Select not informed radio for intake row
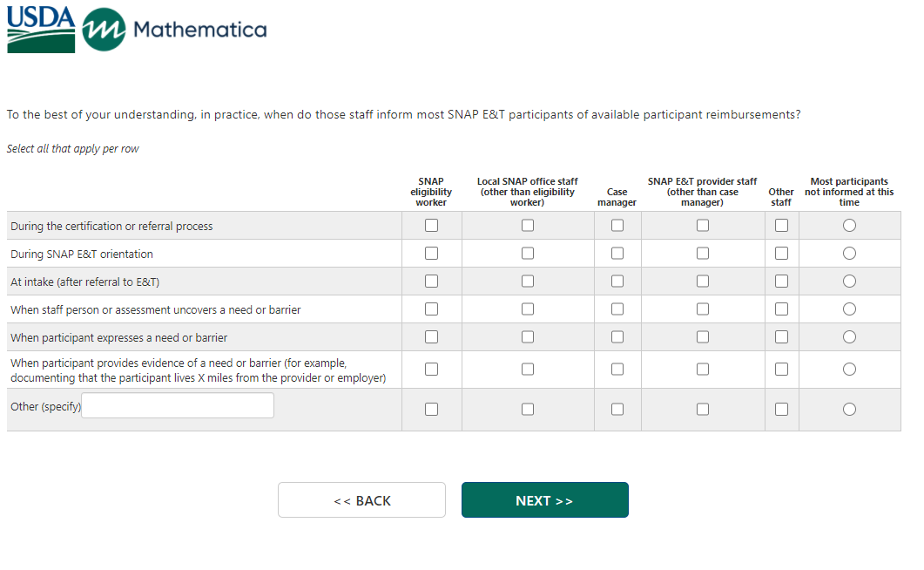Screen dimensions: 924x570 tap(849, 282)
